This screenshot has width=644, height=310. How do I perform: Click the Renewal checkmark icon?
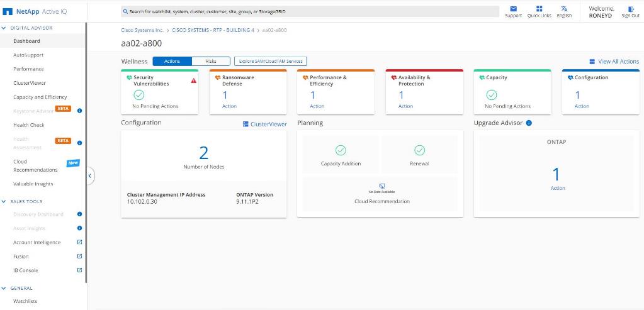pos(419,150)
